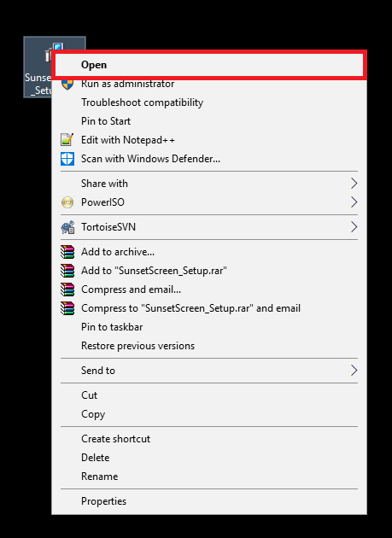
Task: Click the Notepad++ icon in the menu
Action: tap(67, 140)
